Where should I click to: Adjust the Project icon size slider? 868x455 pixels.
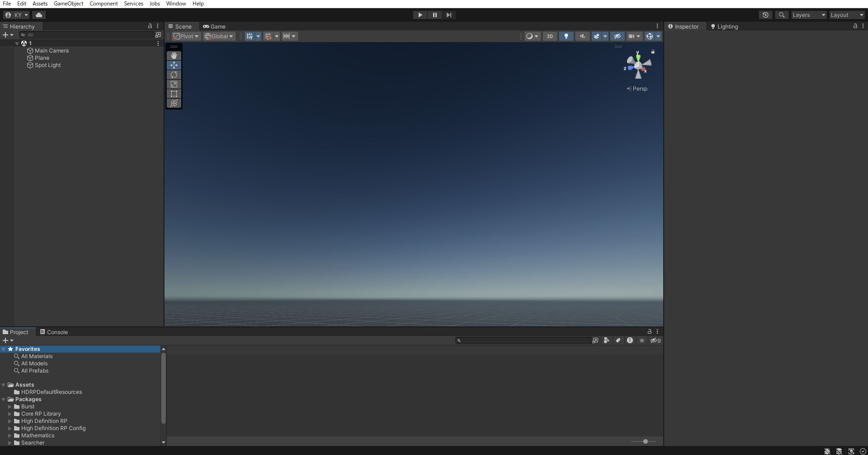(645, 441)
